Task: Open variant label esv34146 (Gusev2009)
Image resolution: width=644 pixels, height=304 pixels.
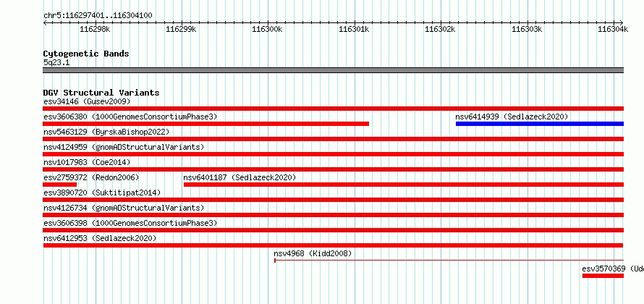Action: pos(87,101)
